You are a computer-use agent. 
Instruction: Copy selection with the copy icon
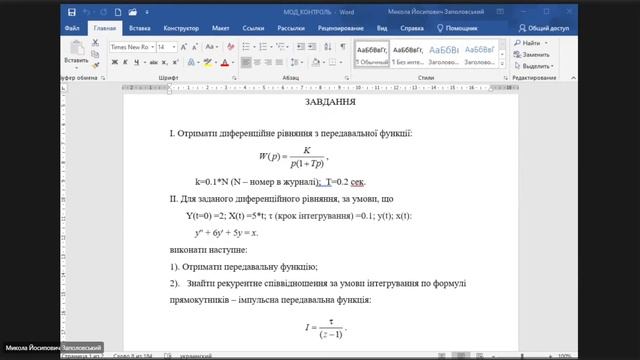pyautogui.click(x=96, y=54)
